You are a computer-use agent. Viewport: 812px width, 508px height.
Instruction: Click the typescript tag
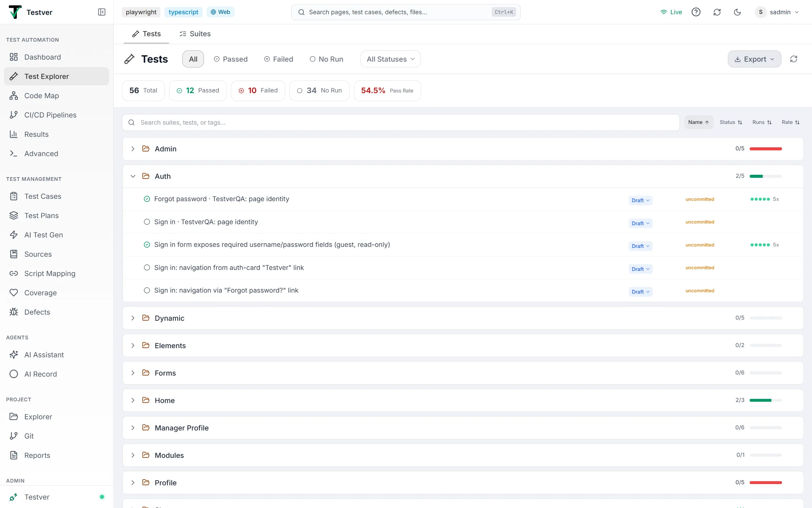(183, 12)
